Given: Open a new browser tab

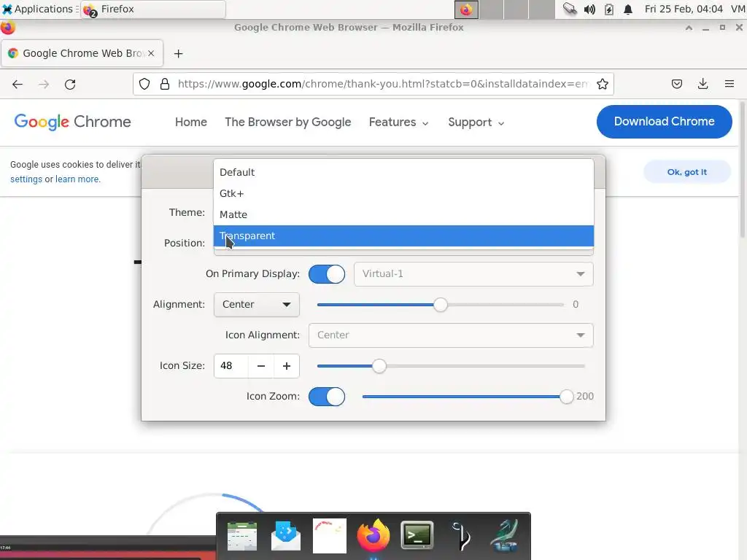Looking at the screenshot, I should (178, 54).
